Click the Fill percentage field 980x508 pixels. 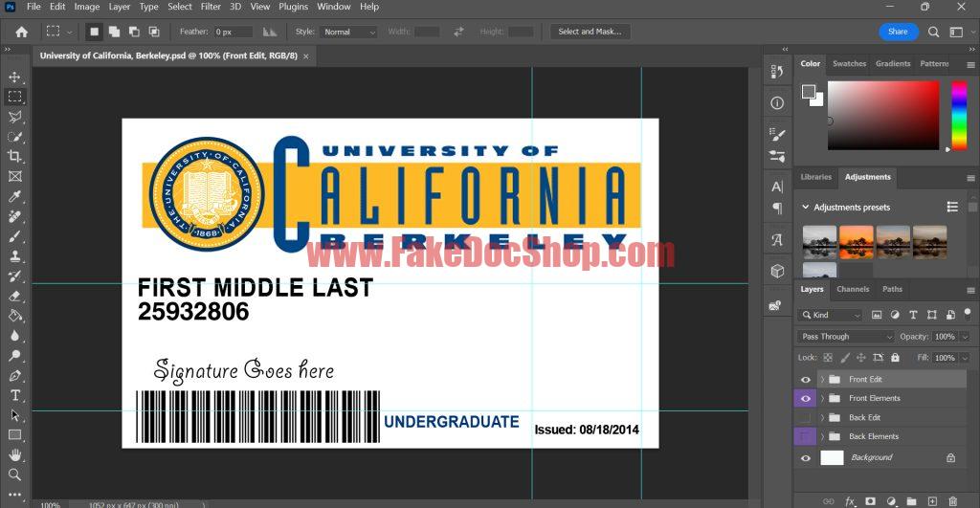click(x=945, y=358)
